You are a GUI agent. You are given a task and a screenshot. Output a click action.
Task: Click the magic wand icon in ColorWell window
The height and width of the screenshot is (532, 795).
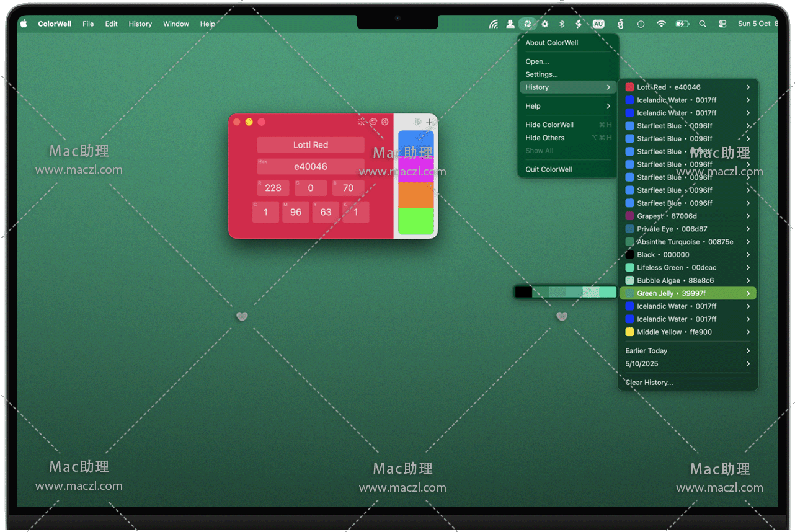(x=362, y=122)
